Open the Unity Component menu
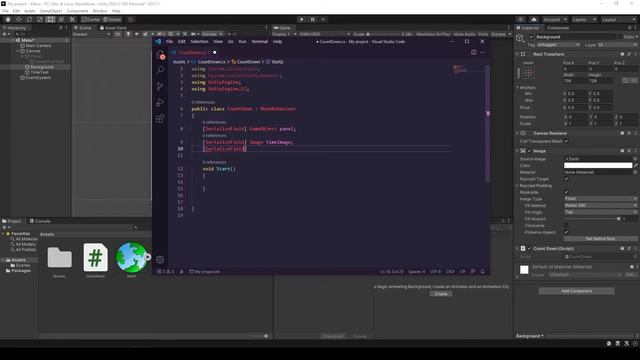Image resolution: width=640 pixels, height=360 pixels. click(77, 11)
